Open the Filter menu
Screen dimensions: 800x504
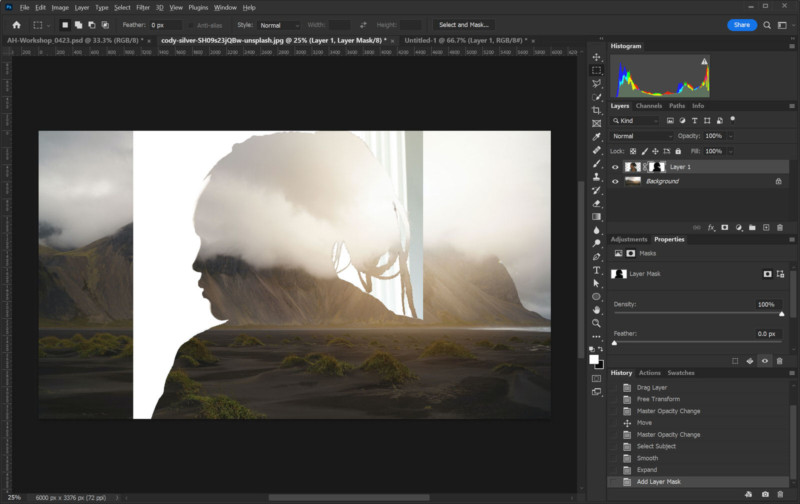(143, 8)
